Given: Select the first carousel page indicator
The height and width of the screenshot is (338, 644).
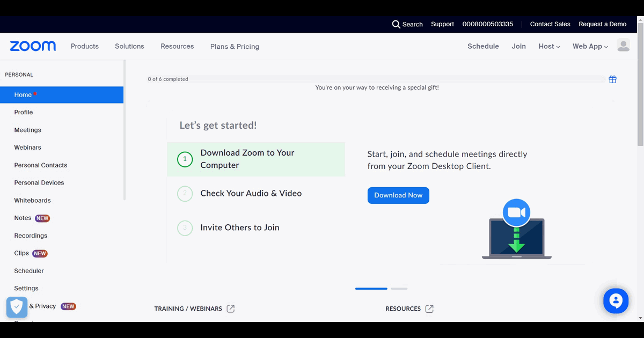Looking at the screenshot, I should (x=371, y=289).
